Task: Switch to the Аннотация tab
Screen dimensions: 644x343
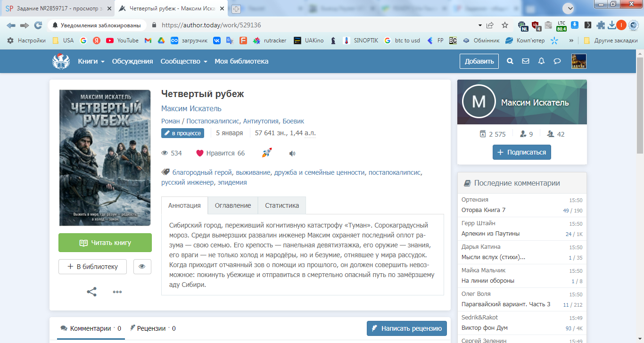Action: click(x=184, y=205)
